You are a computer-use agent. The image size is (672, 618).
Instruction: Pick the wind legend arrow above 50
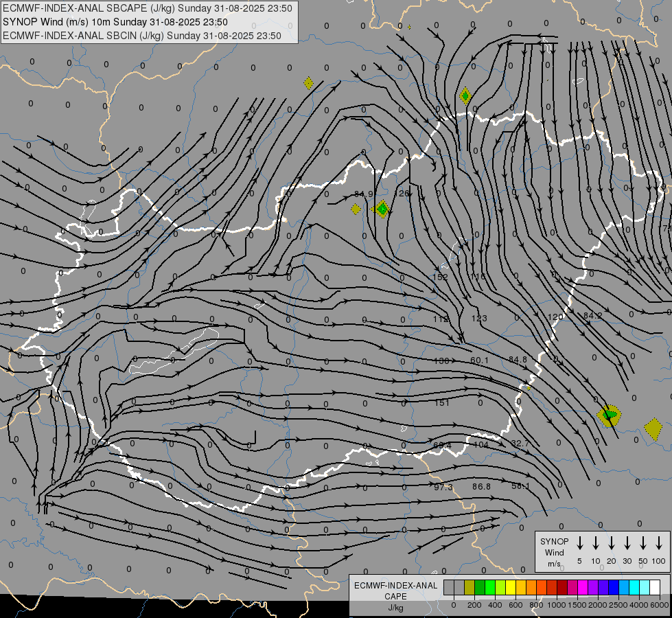coord(643,543)
